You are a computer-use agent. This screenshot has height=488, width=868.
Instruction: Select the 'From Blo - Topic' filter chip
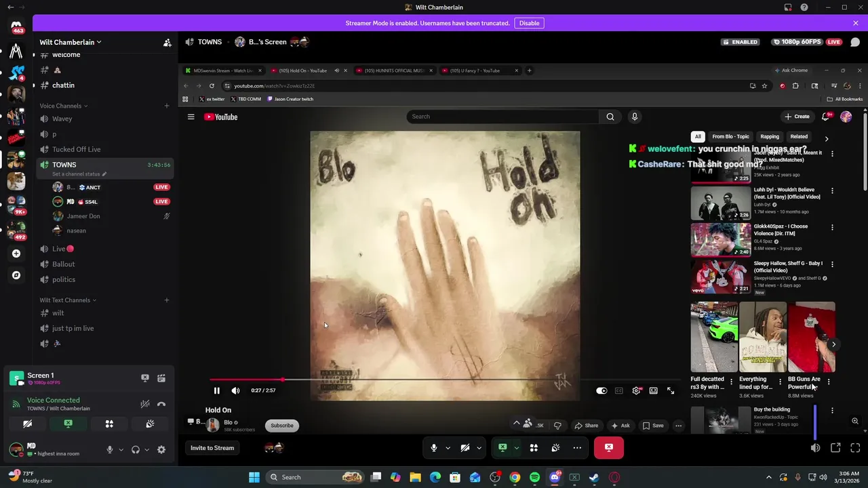pyautogui.click(x=730, y=137)
